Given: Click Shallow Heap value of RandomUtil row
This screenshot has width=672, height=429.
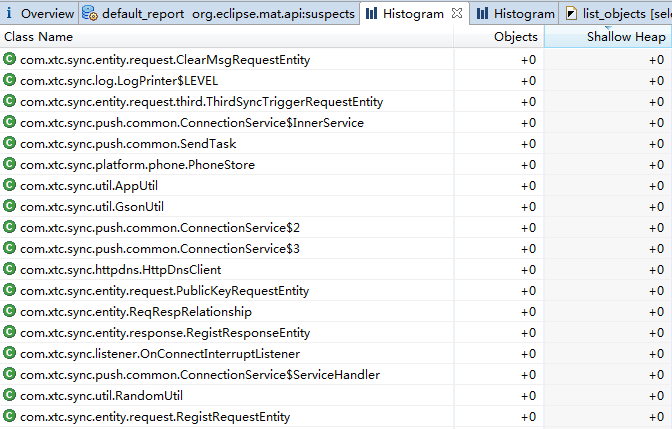Looking at the screenshot, I should point(657,396).
